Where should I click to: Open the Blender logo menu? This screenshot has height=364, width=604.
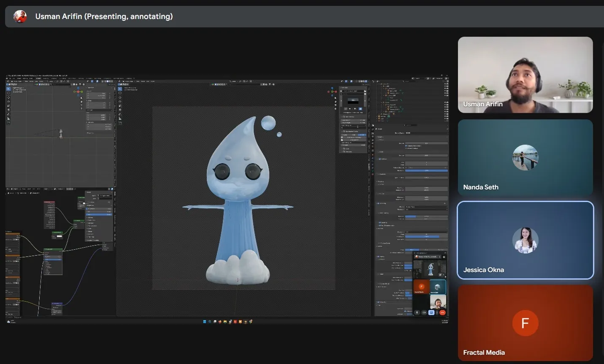pyautogui.click(x=7, y=78)
